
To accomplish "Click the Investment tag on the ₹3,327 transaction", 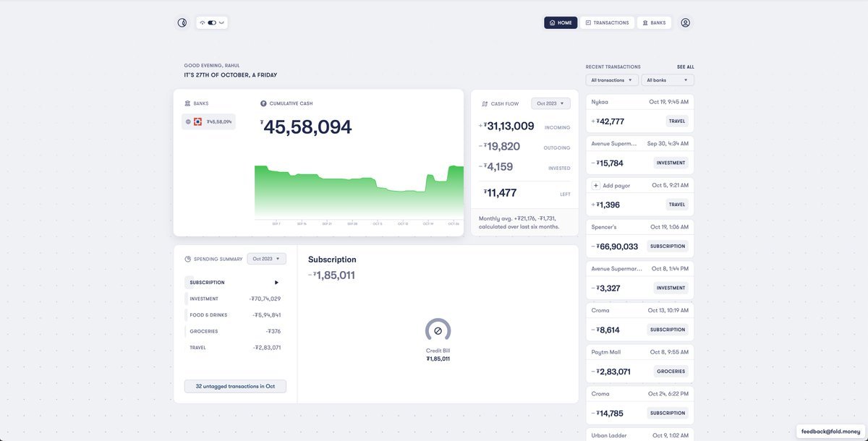I will click(x=671, y=288).
